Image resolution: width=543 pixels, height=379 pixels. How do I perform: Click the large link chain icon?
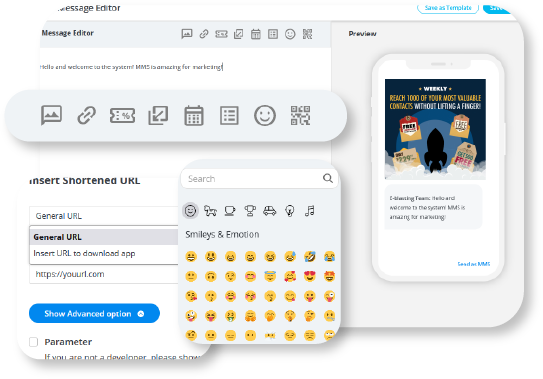tap(86, 115)
